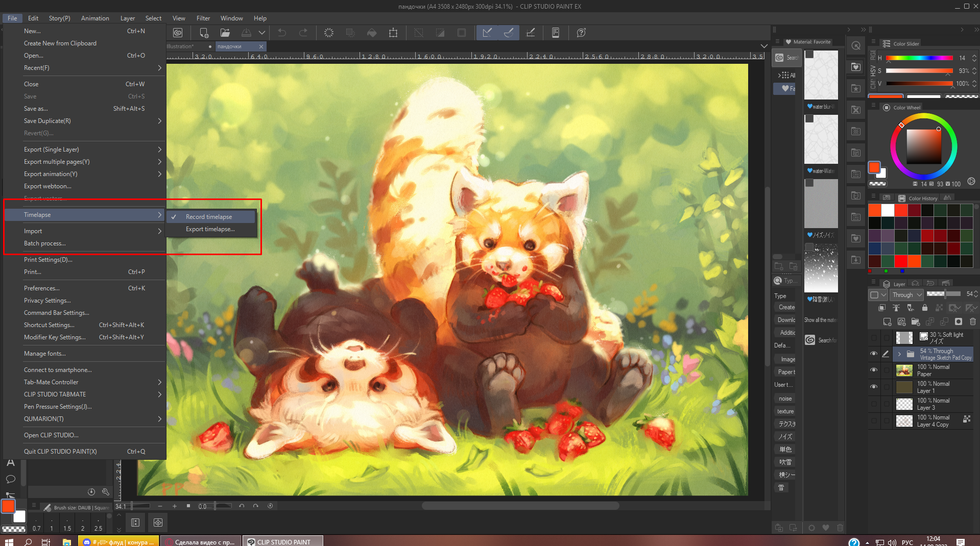
Task: Open the Filter menu in menu bar
Action: point(203,18)
